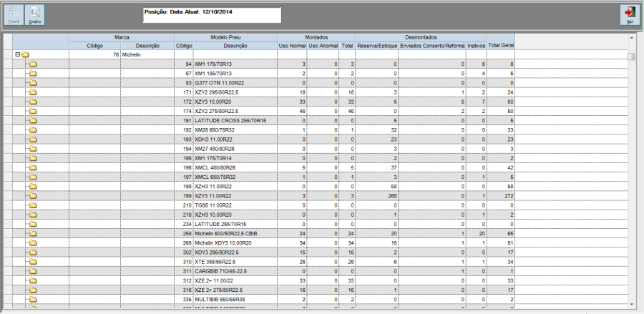
Task: Click folder icon of XM27 480/80R26 row
Action: click(33, 149)
